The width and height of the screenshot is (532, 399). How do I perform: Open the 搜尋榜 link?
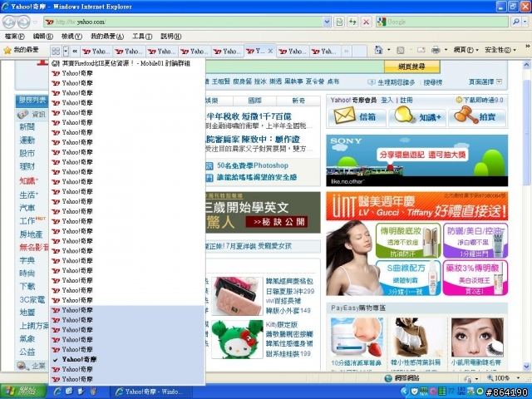432,82
